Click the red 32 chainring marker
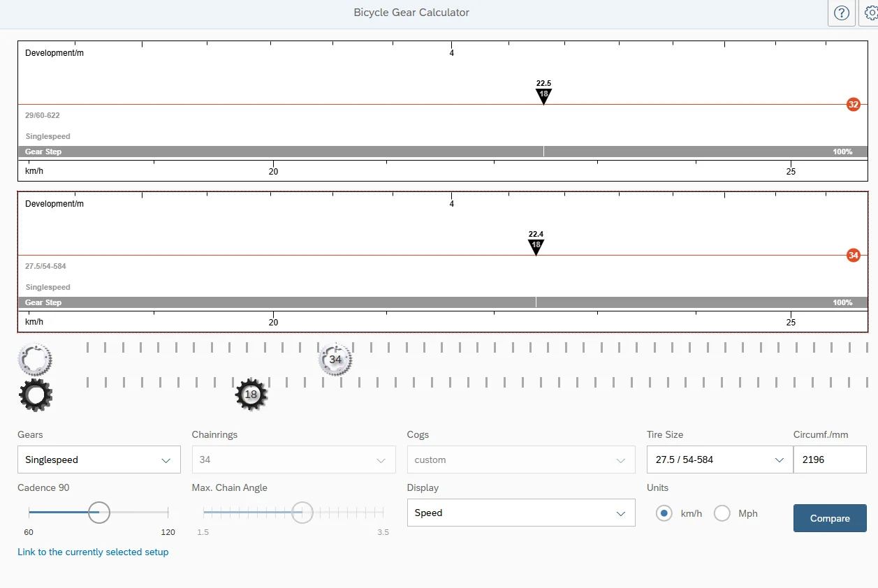 [x=853, y=105]
